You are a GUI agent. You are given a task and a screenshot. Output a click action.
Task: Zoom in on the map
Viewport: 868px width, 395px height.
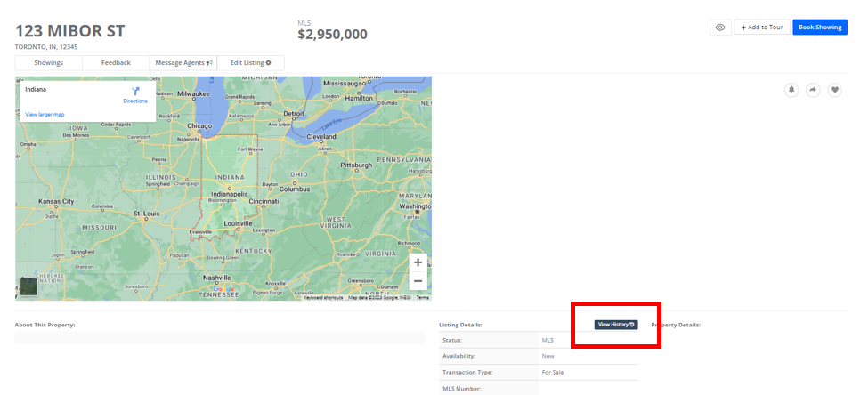(418, 262)
